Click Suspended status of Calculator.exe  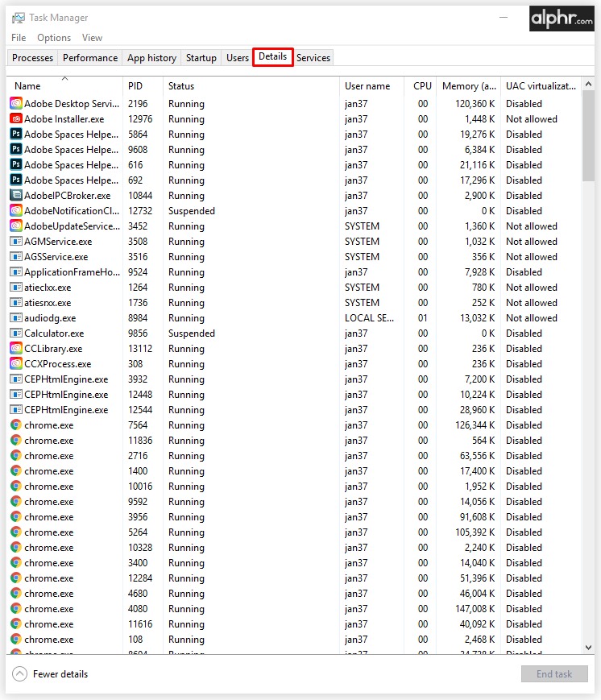coord(192,333)
